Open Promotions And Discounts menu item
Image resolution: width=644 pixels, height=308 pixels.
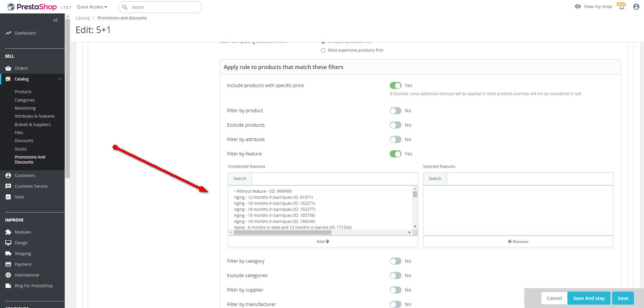tap(30, 160)
